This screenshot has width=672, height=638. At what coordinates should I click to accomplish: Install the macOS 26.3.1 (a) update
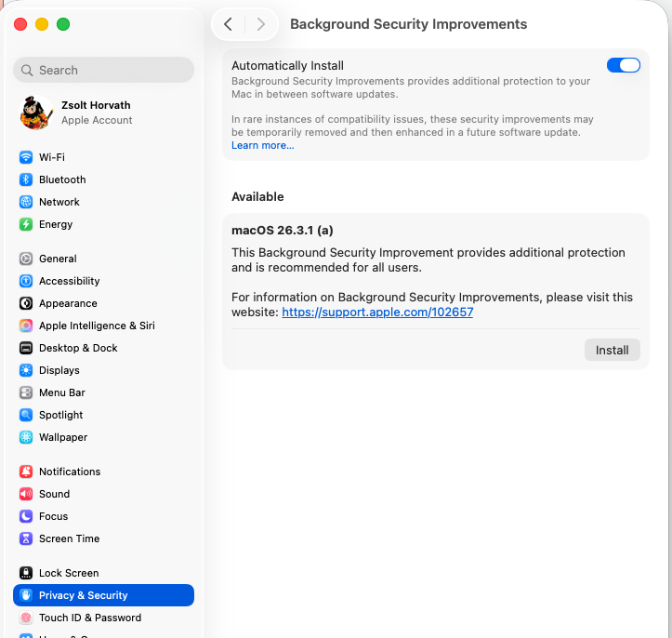click(612, 350)
